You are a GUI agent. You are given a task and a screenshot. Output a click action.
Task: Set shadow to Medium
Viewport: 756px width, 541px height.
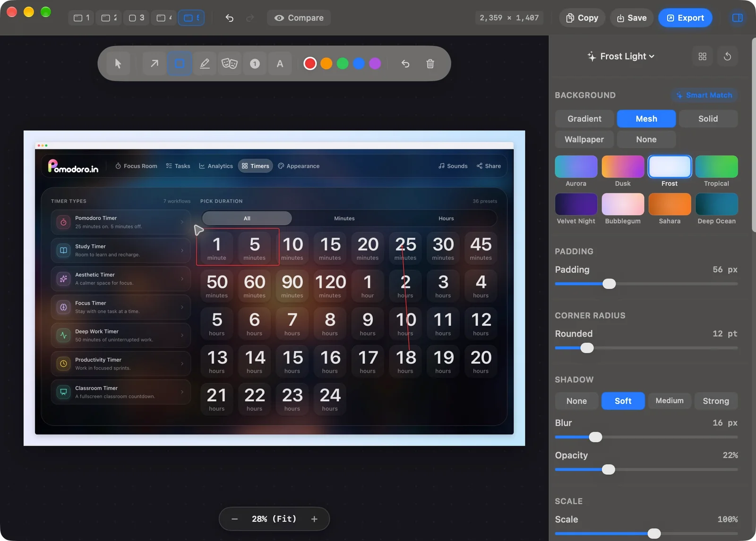click(x=670, y=400)
